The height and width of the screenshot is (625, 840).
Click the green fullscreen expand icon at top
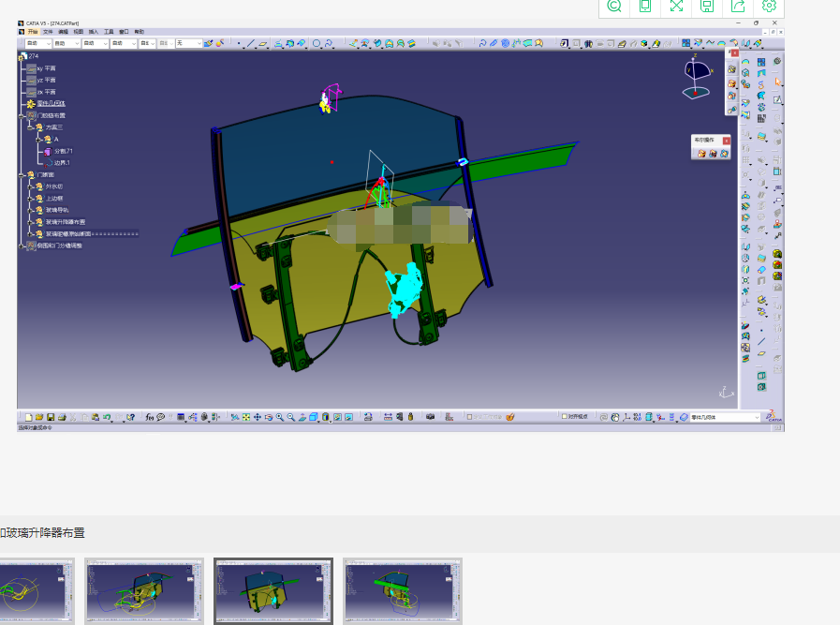click(x=676, y=6)
